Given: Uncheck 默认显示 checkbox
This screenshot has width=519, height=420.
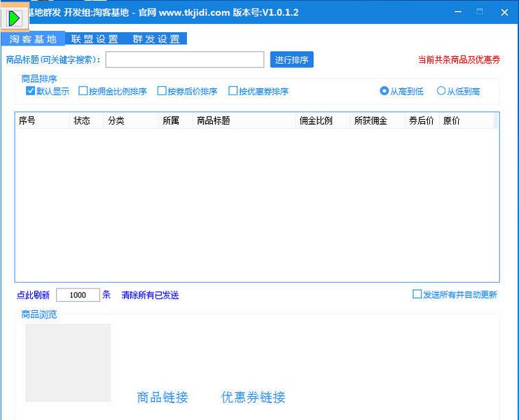Looking at the screenshot, I should click(x=31, y=91).
